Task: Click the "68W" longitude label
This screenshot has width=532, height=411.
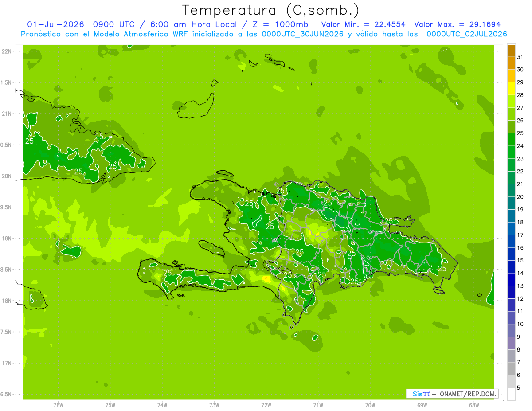Action: (473, 405)
